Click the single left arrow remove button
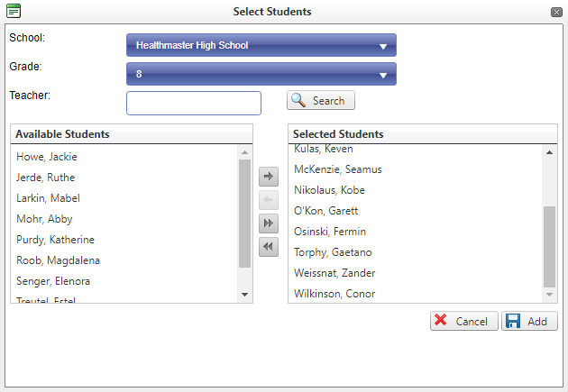Screen dimensions: 568x392 (x=269, y=200)
